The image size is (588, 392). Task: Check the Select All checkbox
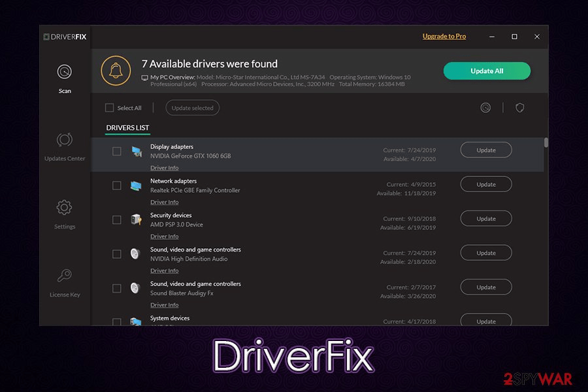pos(110,108)
